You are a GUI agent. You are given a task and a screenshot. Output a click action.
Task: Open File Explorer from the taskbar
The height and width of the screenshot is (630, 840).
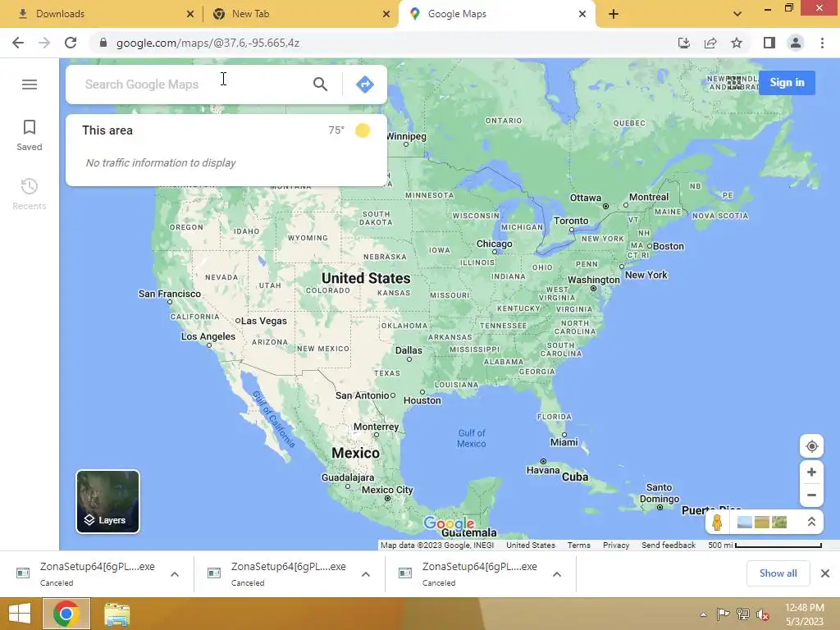coord(116,614)
